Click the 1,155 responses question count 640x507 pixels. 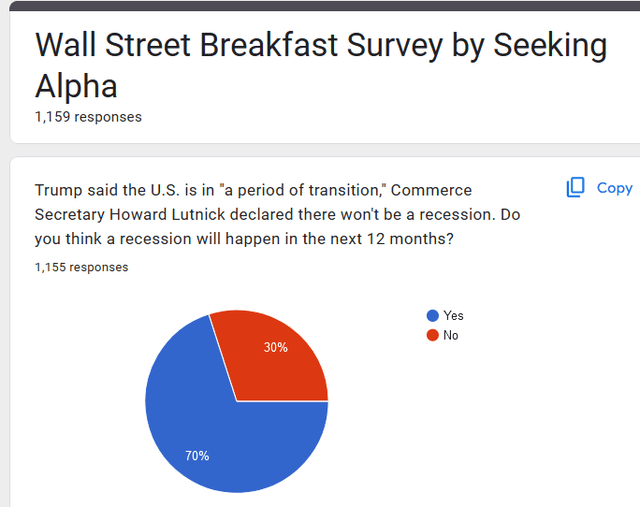click(x=81, y=267)
